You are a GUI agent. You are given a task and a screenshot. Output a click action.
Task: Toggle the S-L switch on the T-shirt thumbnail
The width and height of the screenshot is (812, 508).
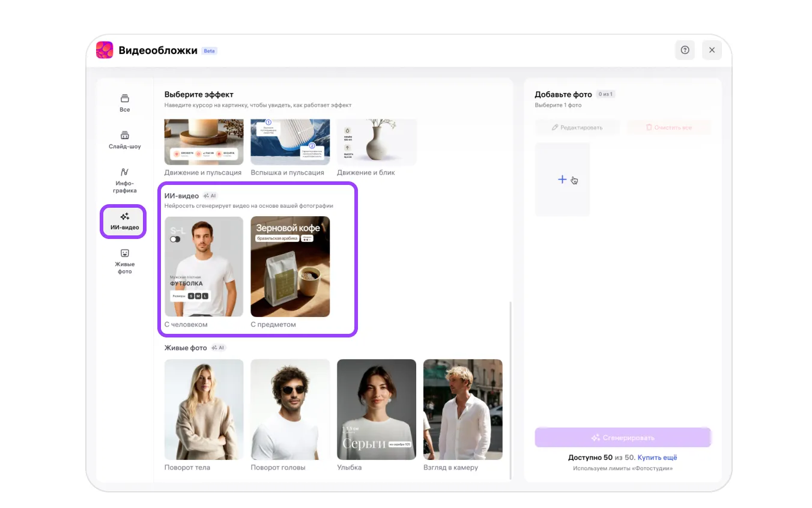coord(175,239)
